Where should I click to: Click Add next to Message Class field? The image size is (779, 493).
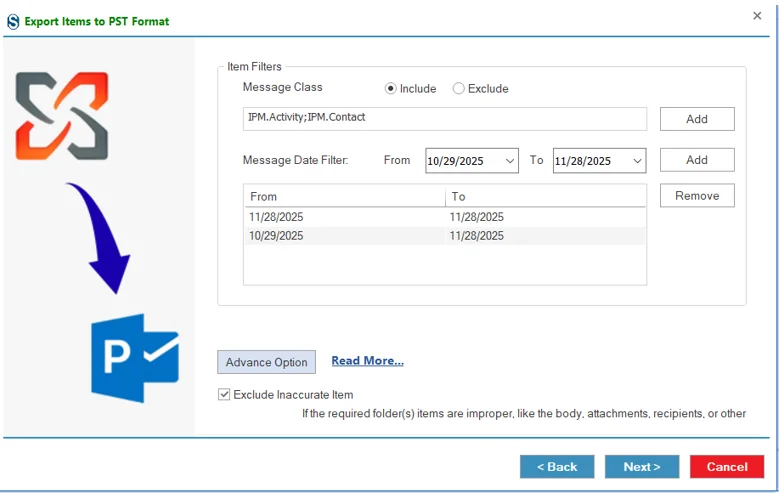point(697,119)
